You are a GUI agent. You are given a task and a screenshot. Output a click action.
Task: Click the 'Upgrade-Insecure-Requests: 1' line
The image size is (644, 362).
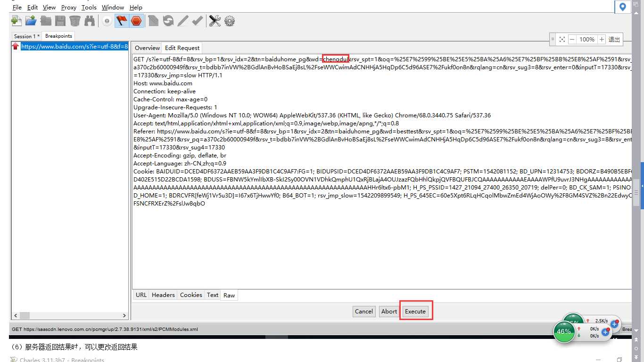[175, 107]
